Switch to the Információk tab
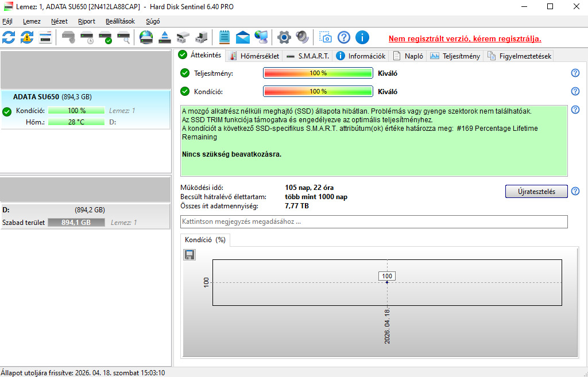The image size is (588, 377). [x=361, y=56]
